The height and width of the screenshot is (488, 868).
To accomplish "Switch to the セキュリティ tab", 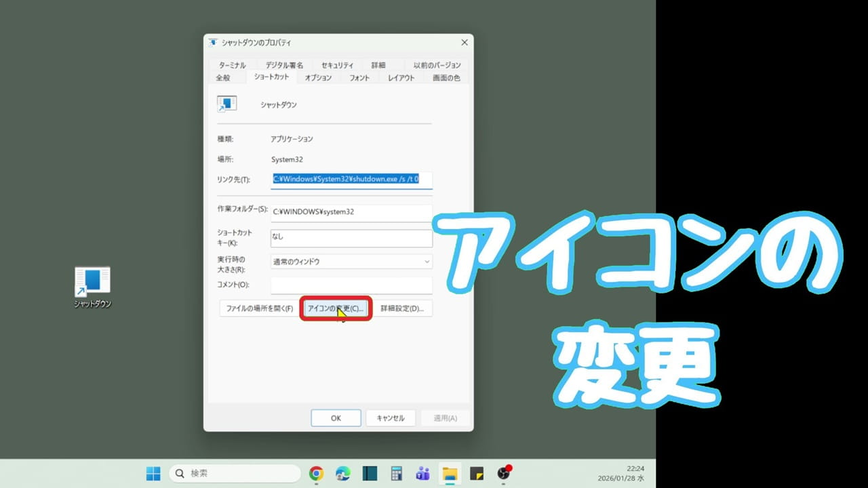I will coord(338,64).
